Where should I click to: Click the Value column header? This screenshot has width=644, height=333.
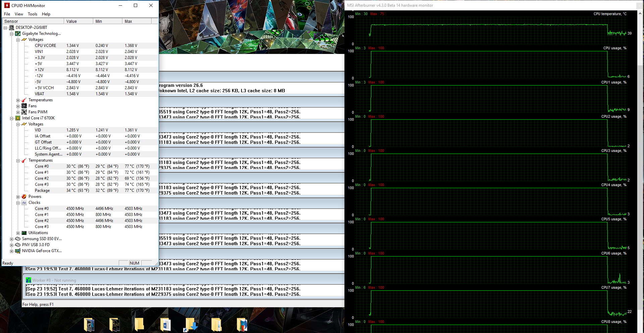(x=78, y=21)
